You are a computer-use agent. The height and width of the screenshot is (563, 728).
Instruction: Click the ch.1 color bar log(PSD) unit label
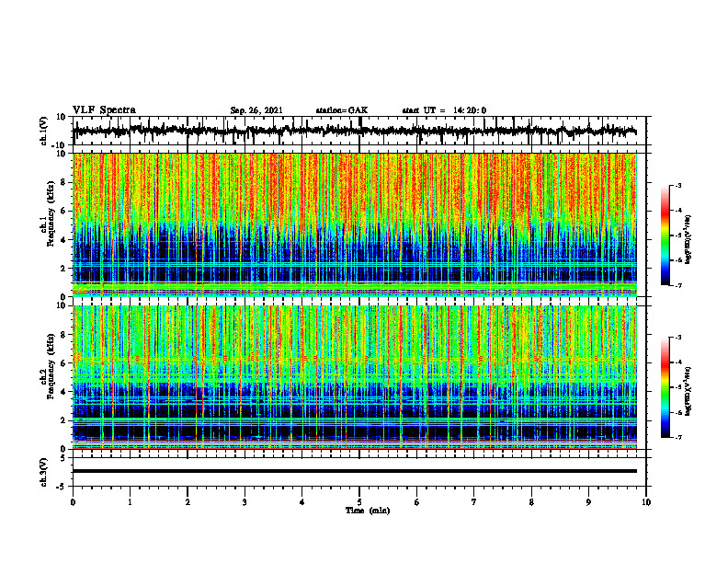pos(688,239)
